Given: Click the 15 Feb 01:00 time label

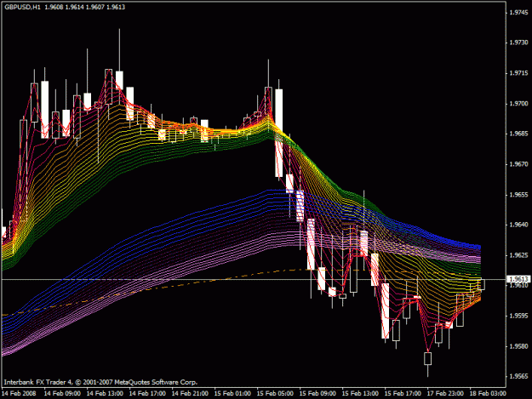Looking at the screenshot, I should [x=232, y=394].
